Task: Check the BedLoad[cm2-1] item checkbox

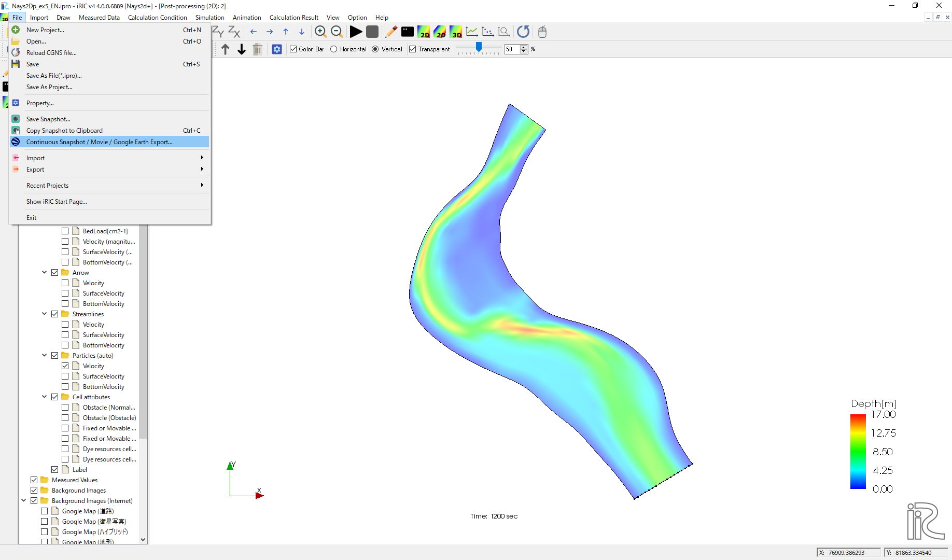Action: (x=65, y=231)
